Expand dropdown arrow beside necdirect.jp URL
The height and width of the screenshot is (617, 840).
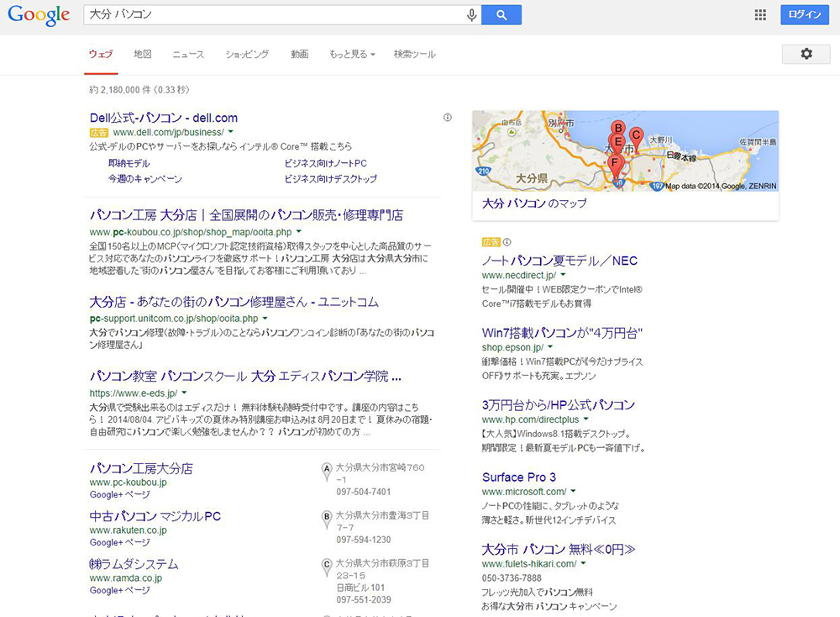coord(563,275)
